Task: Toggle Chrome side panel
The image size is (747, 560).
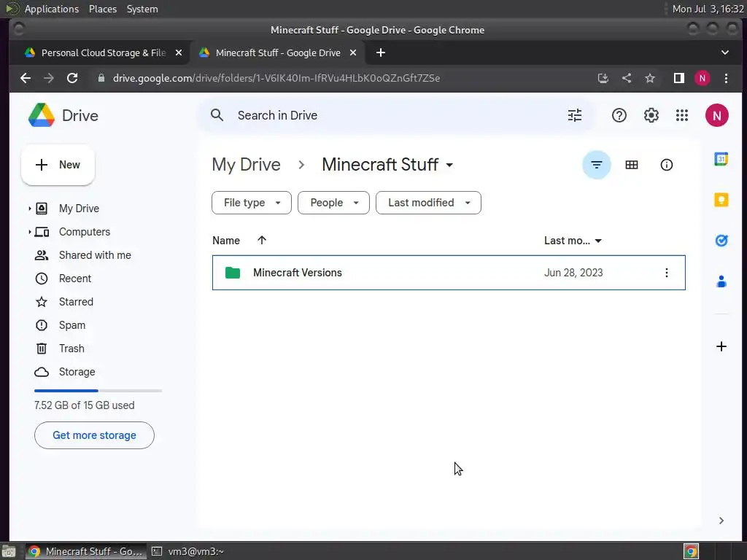Action: coord(679,78)
